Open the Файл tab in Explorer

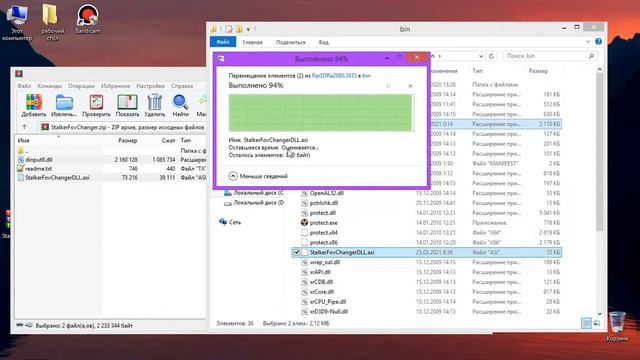[222, 42]
